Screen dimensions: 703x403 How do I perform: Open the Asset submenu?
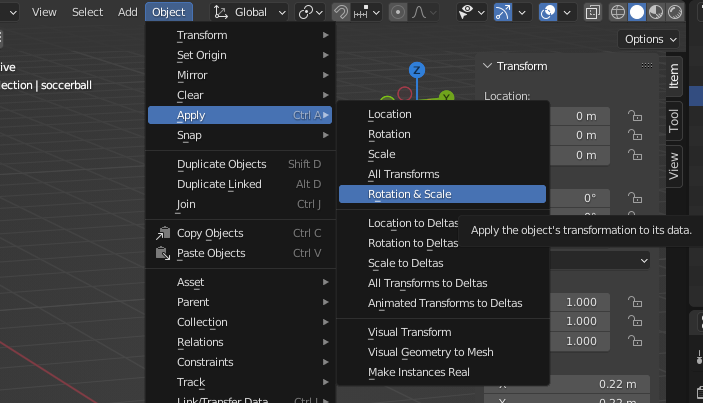(x=240, y=282)
